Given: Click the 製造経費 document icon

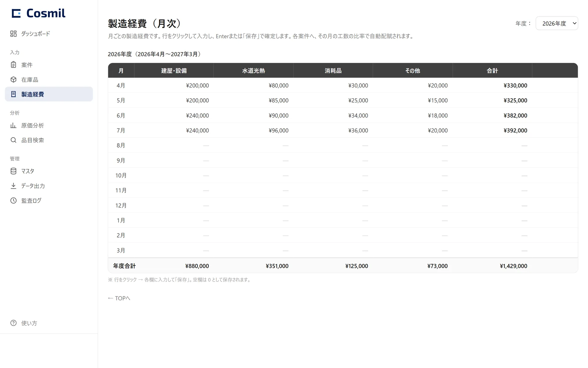Looking at the screenshot, I should click(x=13, y=94).
